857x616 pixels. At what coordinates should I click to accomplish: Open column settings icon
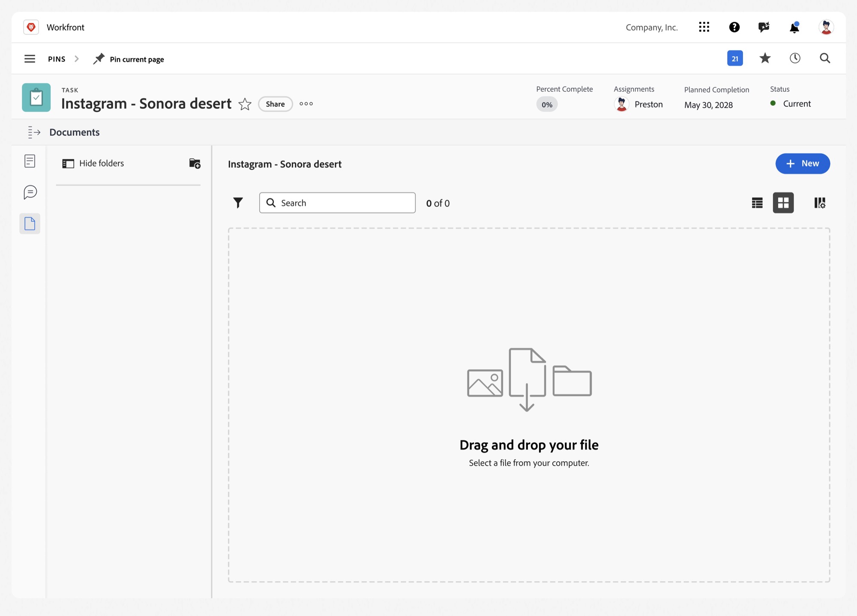(820, 203)
